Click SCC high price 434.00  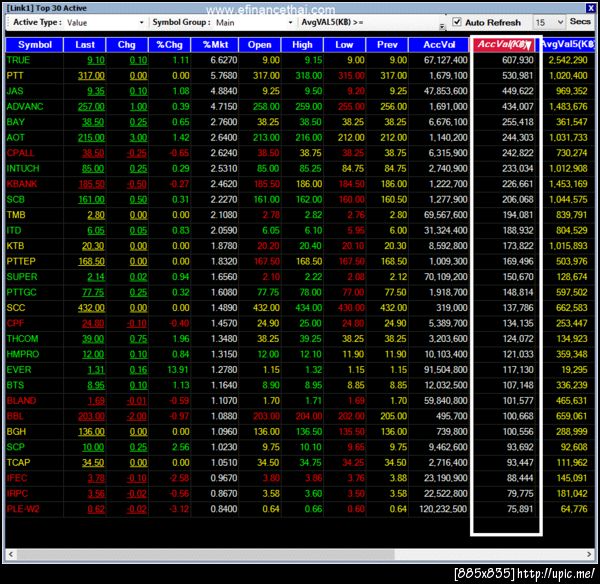click(x=308, y=308)
